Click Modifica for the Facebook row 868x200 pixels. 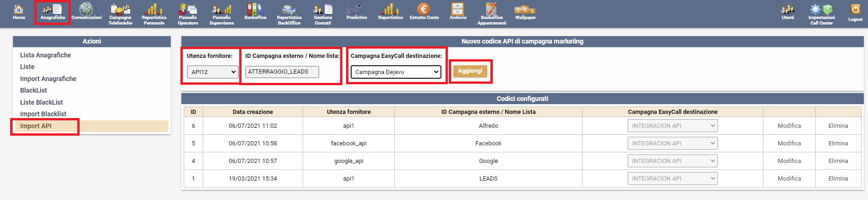click(789, 144)
